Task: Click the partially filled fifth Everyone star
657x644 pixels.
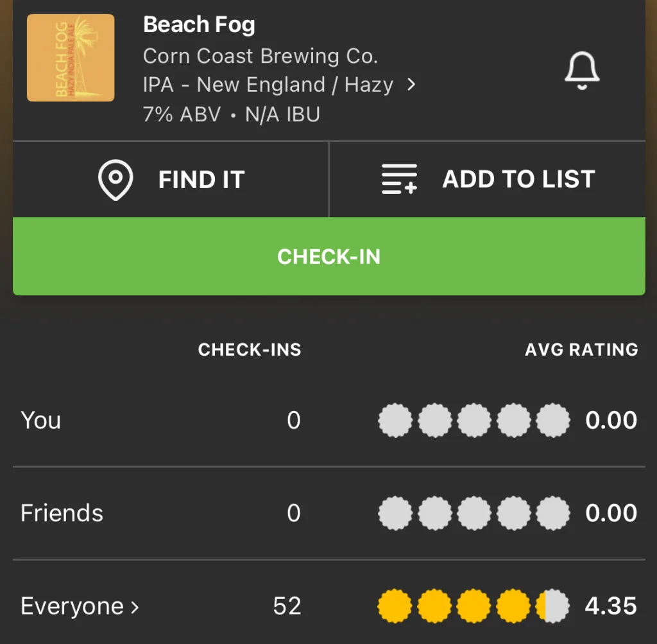Action: click(552, 607)
